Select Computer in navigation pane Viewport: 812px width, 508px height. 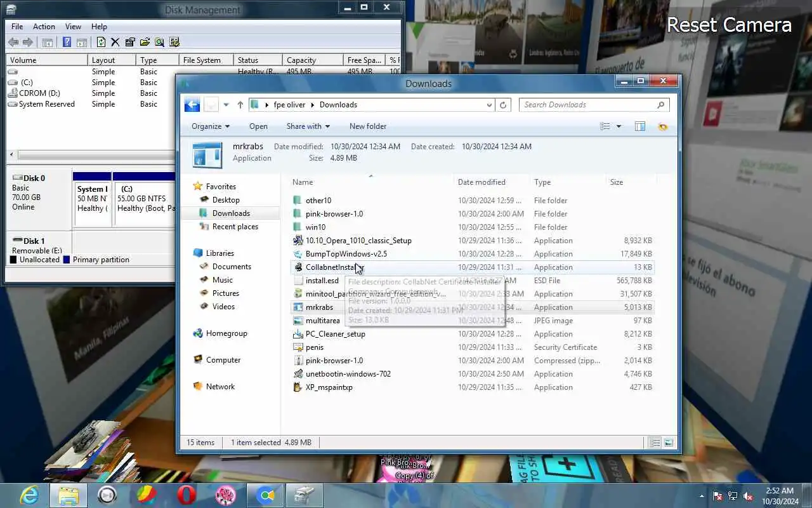coord(223,360)
